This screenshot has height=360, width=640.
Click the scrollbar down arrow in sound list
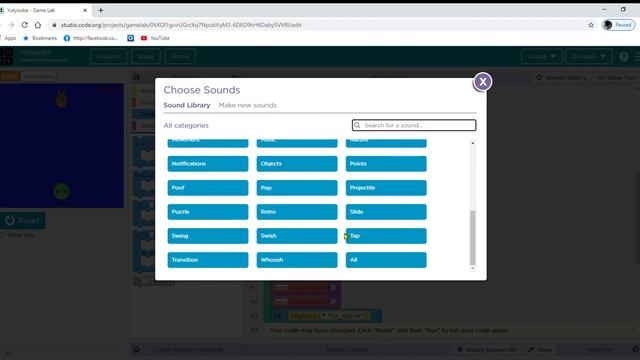click(473, 268)
